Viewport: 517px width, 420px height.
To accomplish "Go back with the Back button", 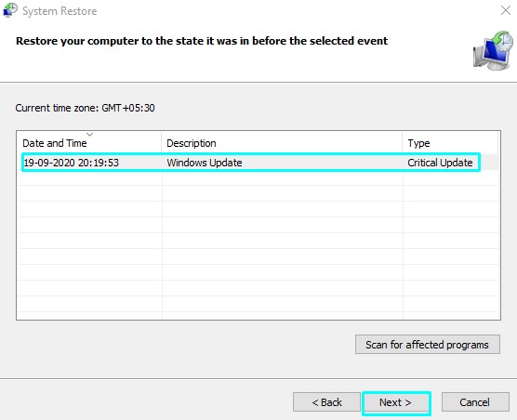I will click(x=326, y=402).
